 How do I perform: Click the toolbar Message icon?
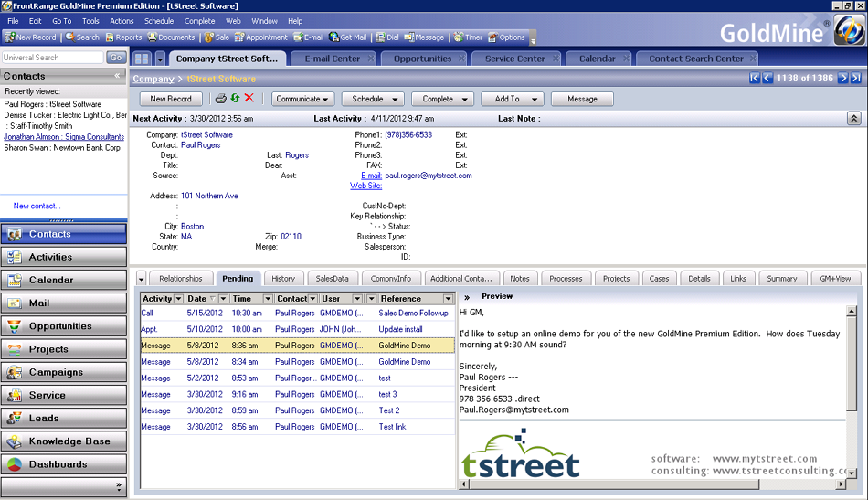click(424, 37)
